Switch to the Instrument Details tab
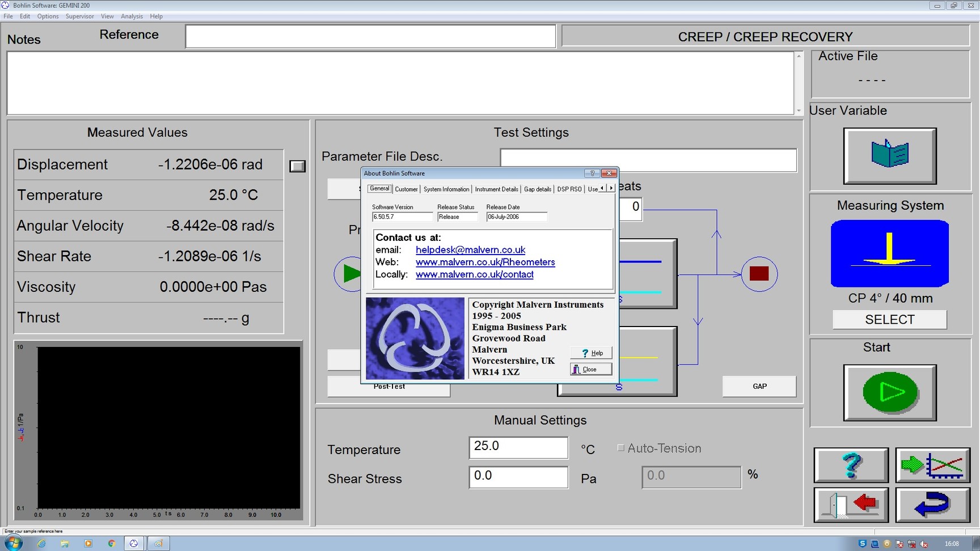Screen dimensions: 980x551 coord(496,189)
